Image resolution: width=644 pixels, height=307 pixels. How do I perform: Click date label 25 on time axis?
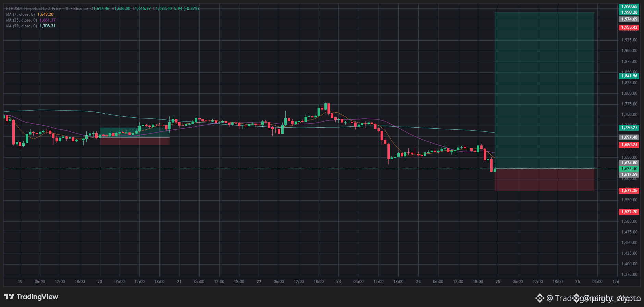coord(498,282)
